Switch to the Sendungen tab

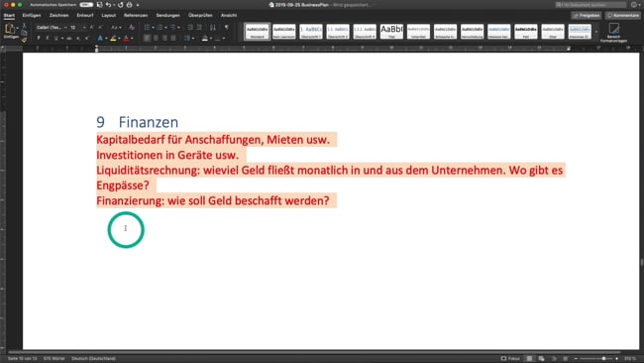click(168, 15)
